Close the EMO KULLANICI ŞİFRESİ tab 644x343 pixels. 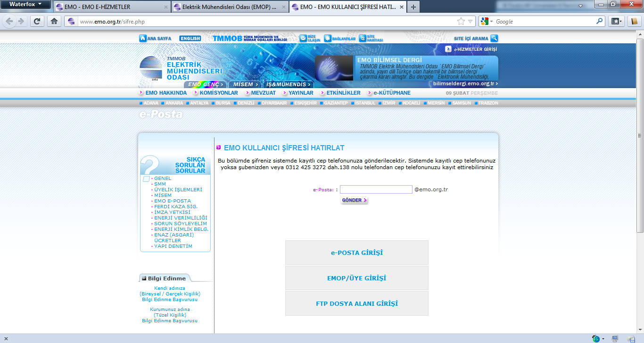click(401, 7)
